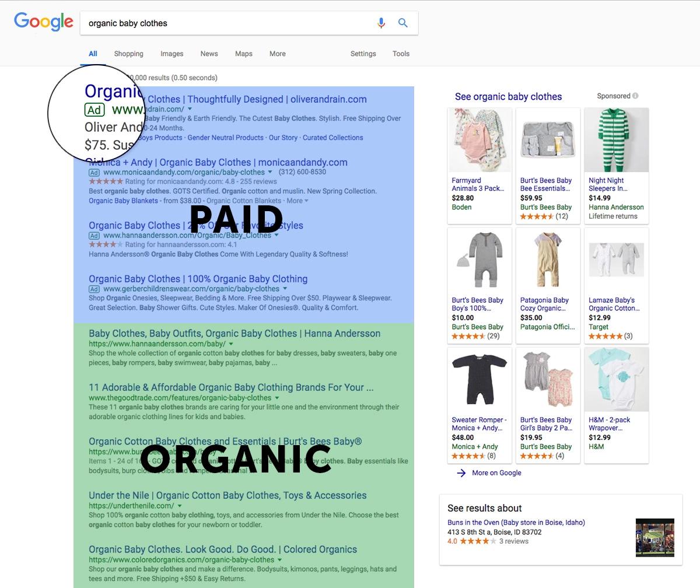The image size is (700, 588).
Task: Switch to the Images tab
Action: [172, 54]
